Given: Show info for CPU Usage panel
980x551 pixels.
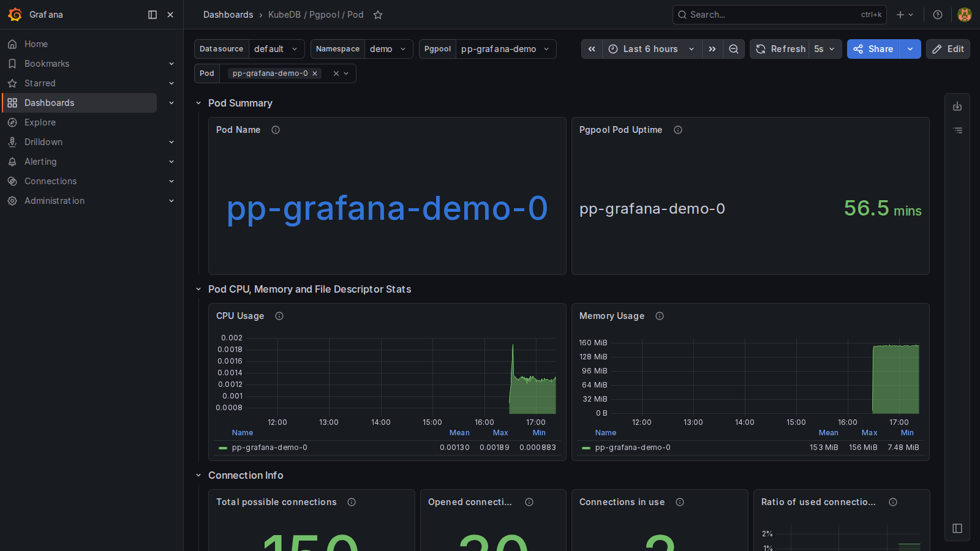Looking at the screenshot, I should [x=279, y=316].
